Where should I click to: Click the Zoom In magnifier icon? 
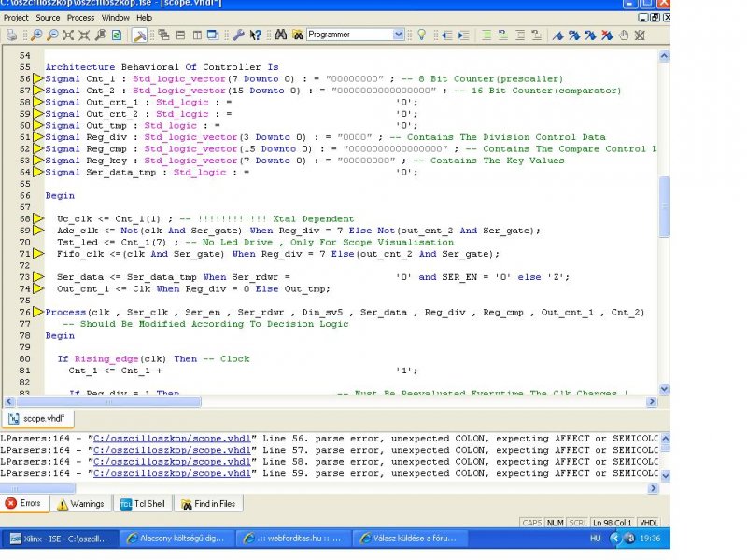[x=36, y=35]
